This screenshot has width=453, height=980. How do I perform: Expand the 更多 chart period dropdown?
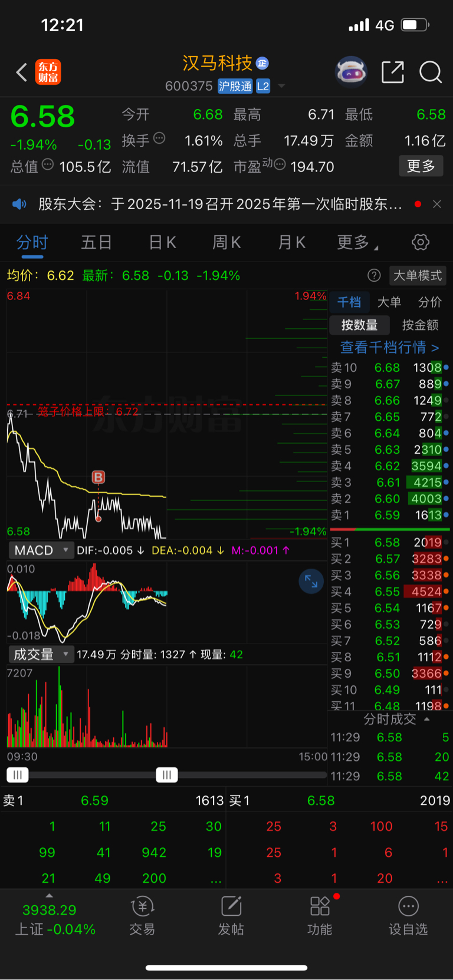(357, 242)
